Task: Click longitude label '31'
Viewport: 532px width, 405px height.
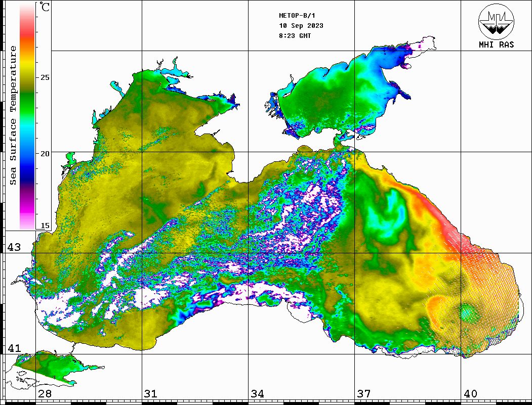Action: tap(151, 393)
